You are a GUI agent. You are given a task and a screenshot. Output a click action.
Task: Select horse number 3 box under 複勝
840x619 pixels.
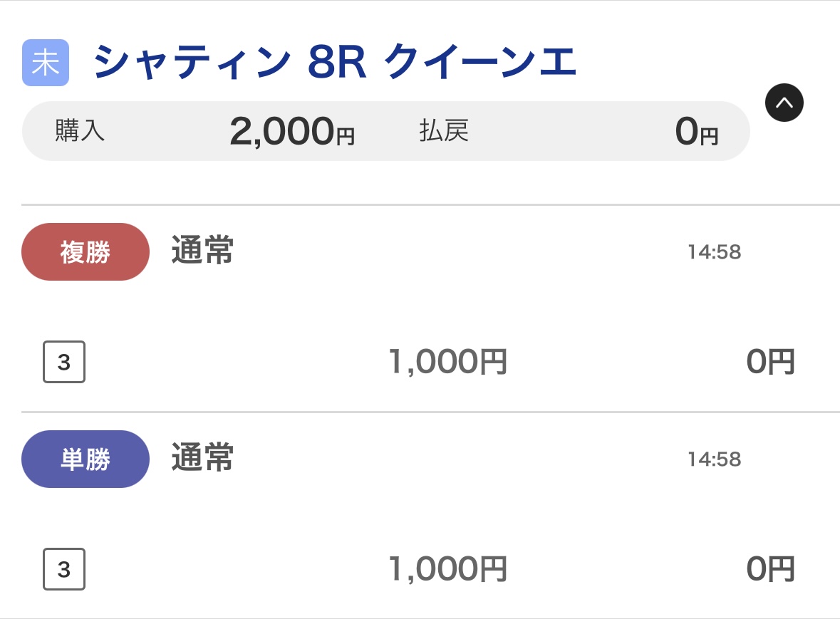point(64,363)
